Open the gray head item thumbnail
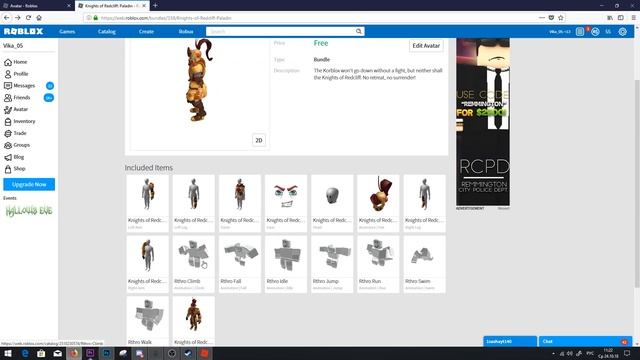The image size is (640, 360). pos(332,196)
